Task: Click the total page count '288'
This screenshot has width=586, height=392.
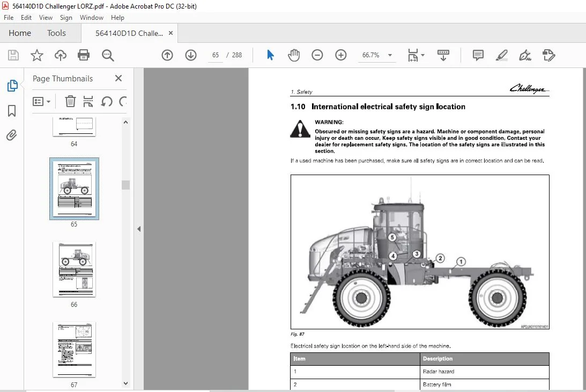Action: (237, 55)
